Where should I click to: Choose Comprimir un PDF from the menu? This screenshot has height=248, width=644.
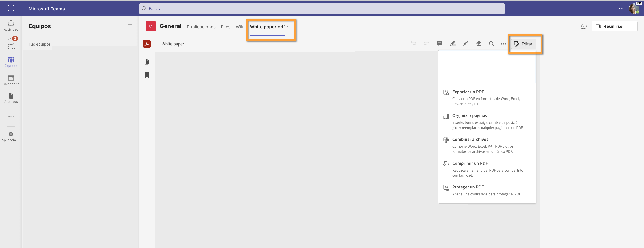tap(470, 163)
